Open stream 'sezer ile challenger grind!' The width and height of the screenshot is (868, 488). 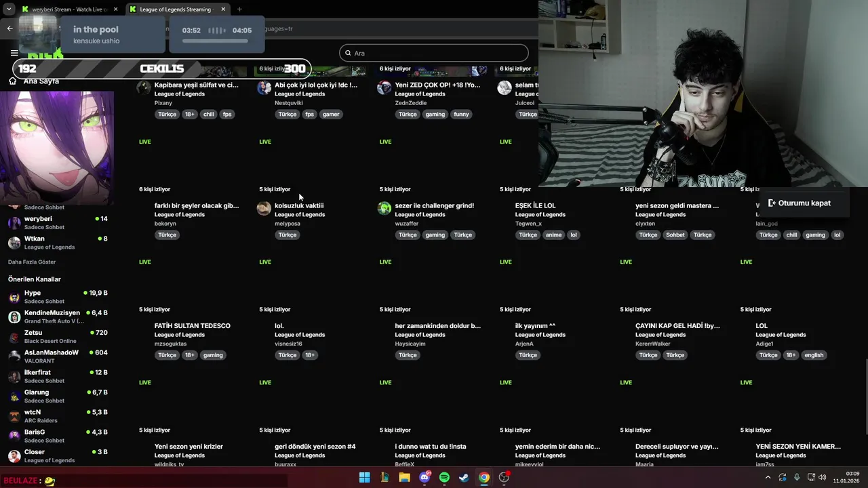tap(434, 205)
